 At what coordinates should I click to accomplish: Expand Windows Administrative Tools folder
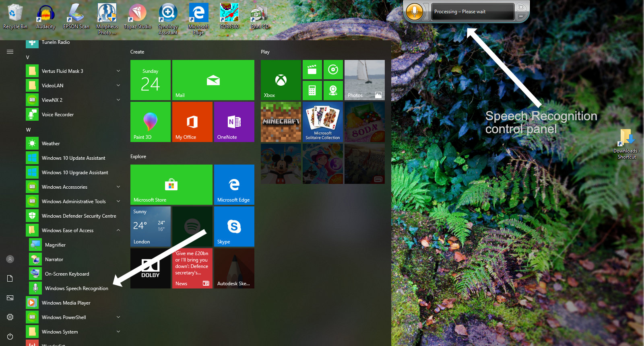coord(118,201)
